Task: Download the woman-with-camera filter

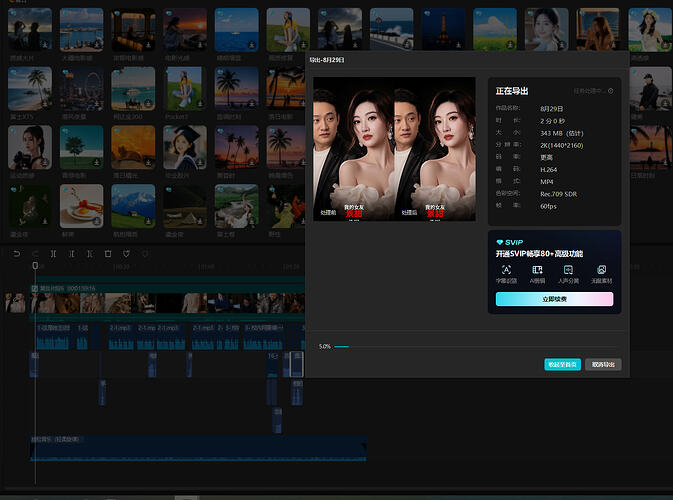Action: 45,162
